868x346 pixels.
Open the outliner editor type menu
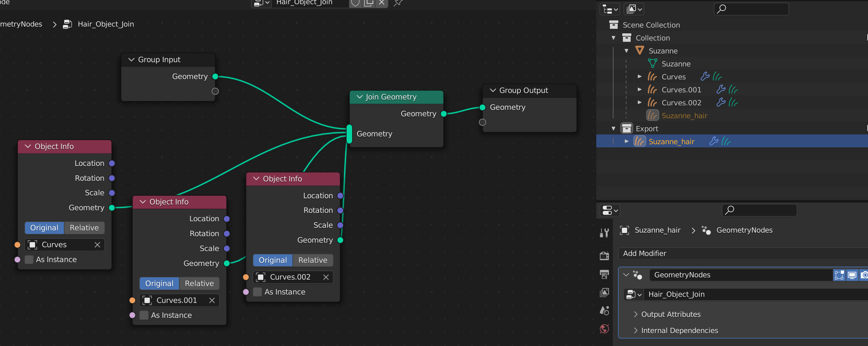click(x=610, y=9)
